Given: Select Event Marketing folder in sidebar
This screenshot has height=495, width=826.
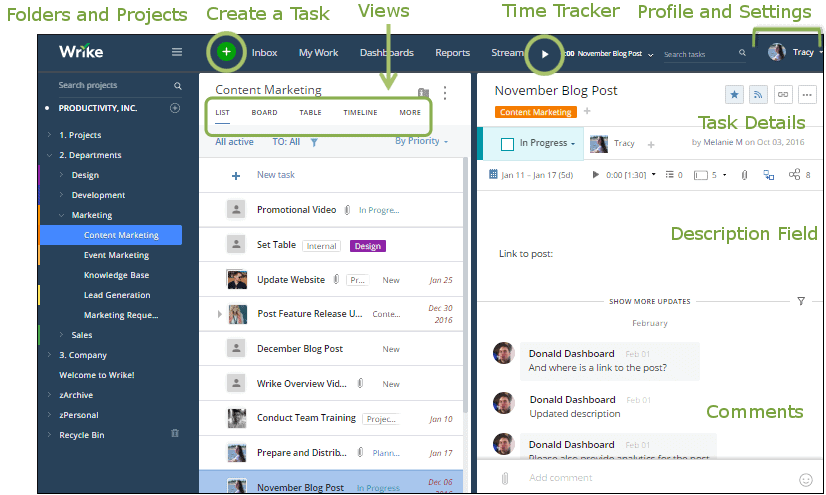Looking at the screenshot, I should point(116,255).
